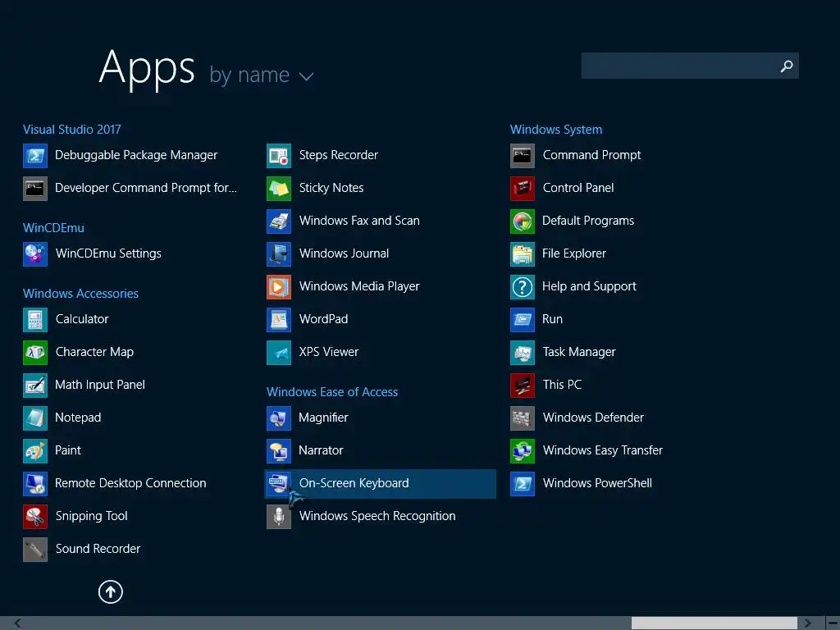Open the XPS Viewer icon

(279, 352)
